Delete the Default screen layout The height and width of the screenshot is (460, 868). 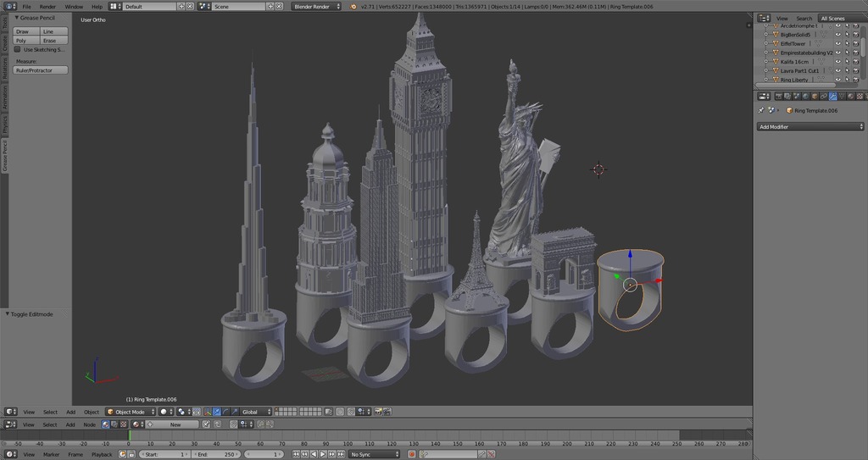pos(190,7)
